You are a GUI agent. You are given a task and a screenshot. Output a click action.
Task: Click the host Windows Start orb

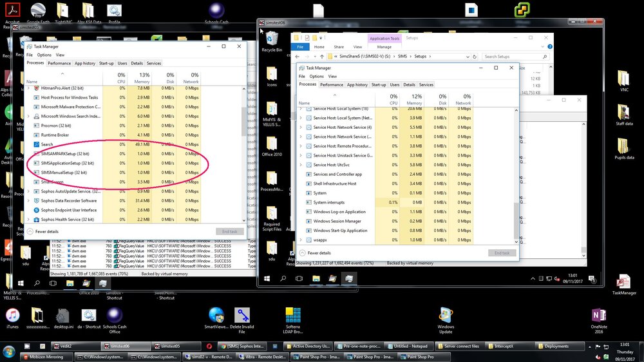9,352
